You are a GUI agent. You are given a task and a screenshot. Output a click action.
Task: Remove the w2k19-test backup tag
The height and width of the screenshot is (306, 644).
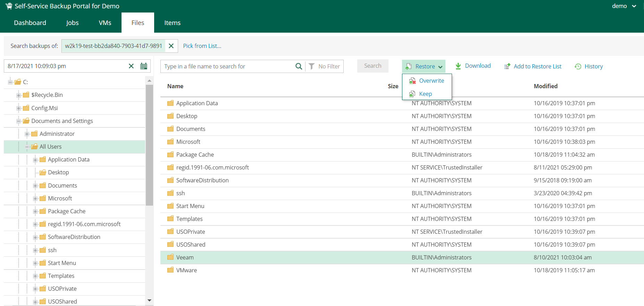(171, 46)
